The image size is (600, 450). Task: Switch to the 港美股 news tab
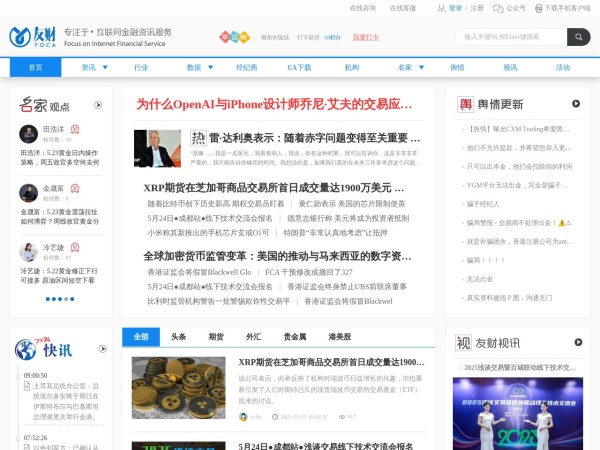[340, 337]
